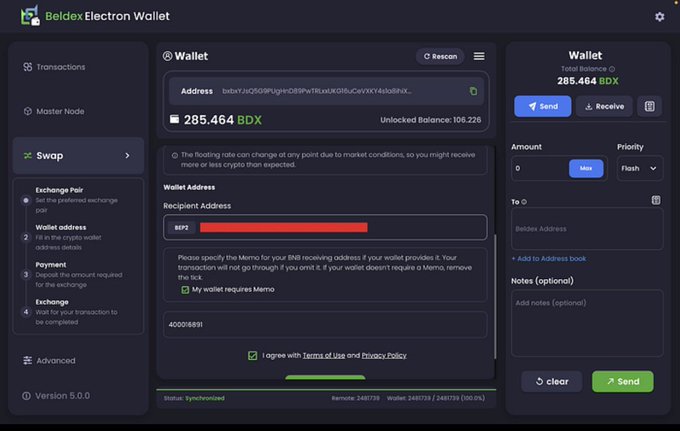Toggle I agree with Terms checkbox
The height and width of the screenshot is (431, 680).
click(252, 356)
